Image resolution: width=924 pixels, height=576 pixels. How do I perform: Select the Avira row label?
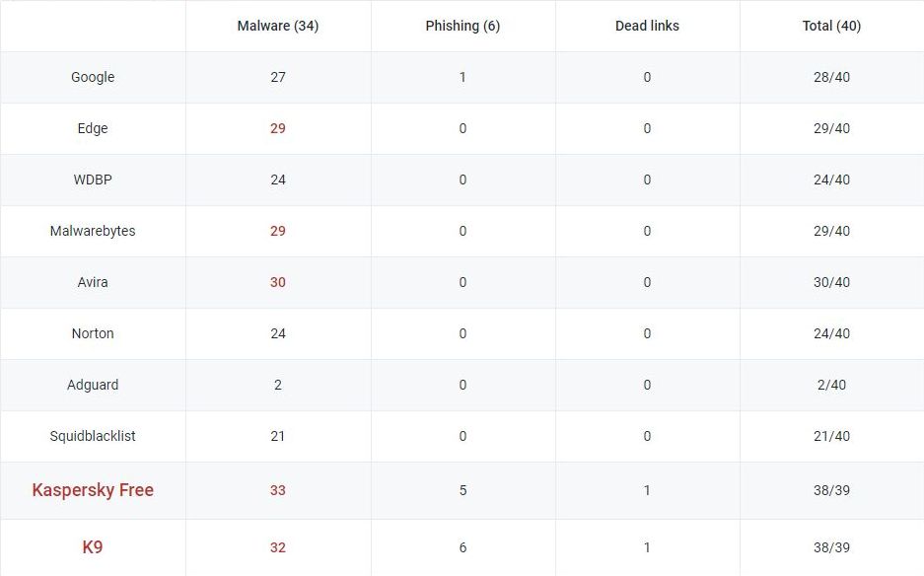point(93,282)
